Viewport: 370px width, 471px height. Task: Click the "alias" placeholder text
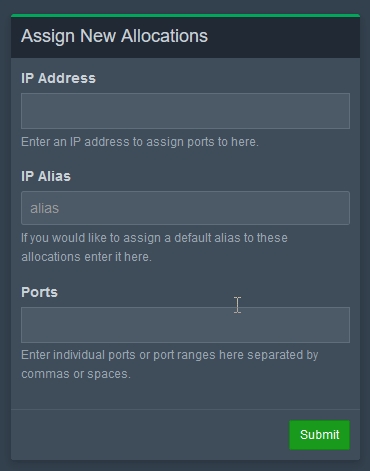click(x=45, y=208)
